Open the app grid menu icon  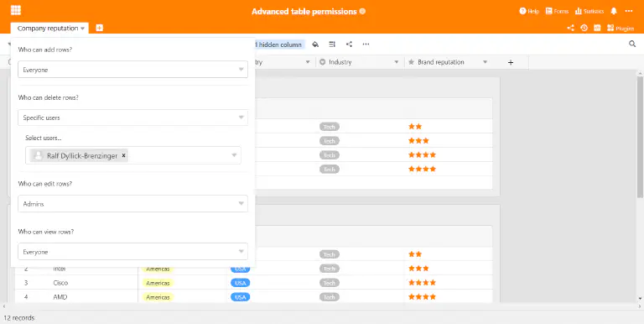(x=16, y=10)
